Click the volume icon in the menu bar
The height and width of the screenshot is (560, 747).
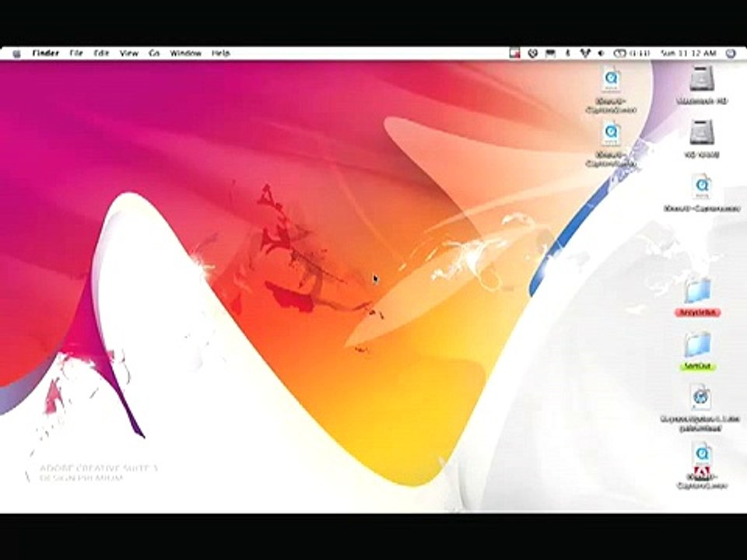click(601, 54)
